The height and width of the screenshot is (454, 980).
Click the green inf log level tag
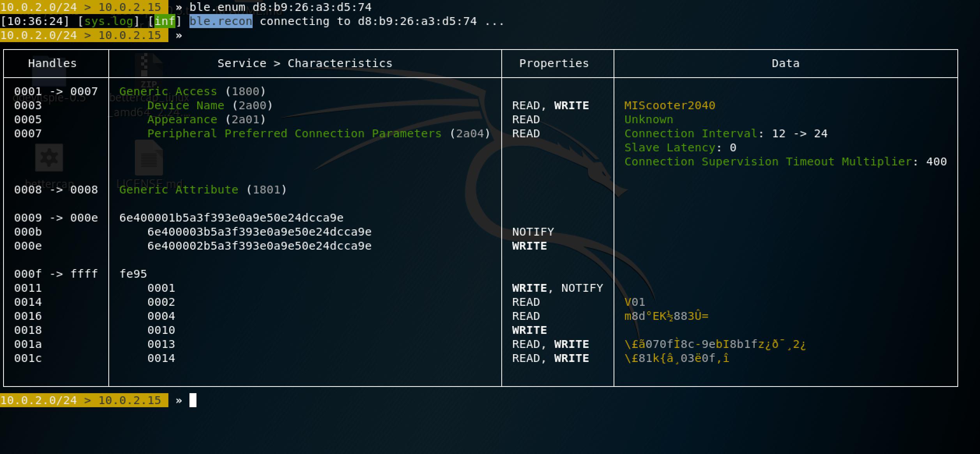[x=165, y=21]
